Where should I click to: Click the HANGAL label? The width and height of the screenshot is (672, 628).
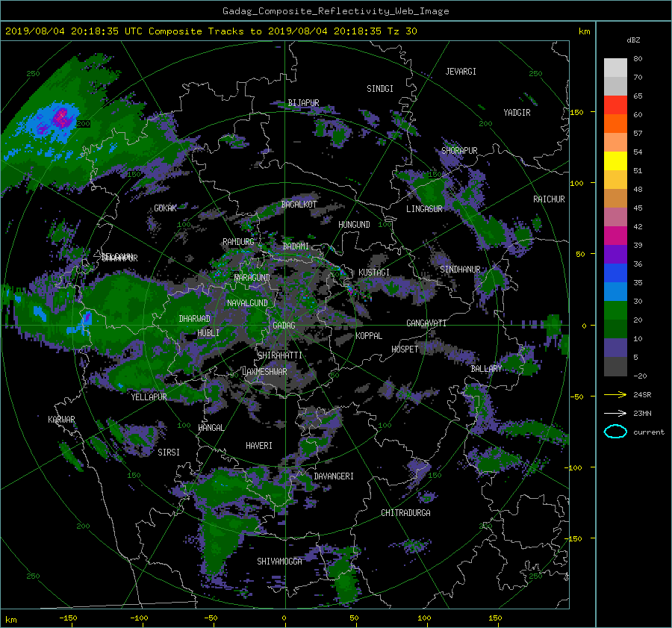[x=211, y=428]
